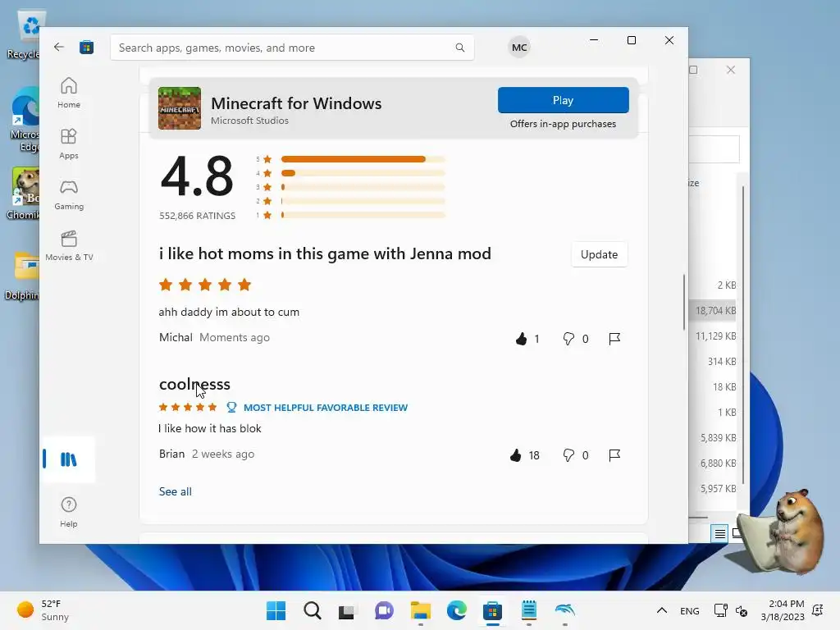Viewport: 840px width, 630px height.
Task: Open Task View on the taskbar
Action: click(x=347, y=610)
